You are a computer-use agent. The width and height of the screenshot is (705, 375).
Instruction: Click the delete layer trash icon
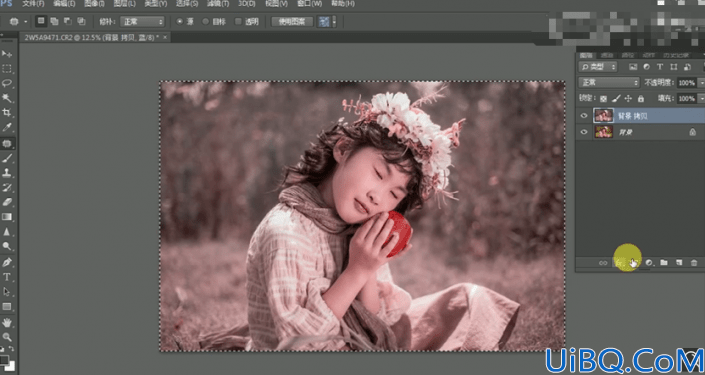coord(694,263)
